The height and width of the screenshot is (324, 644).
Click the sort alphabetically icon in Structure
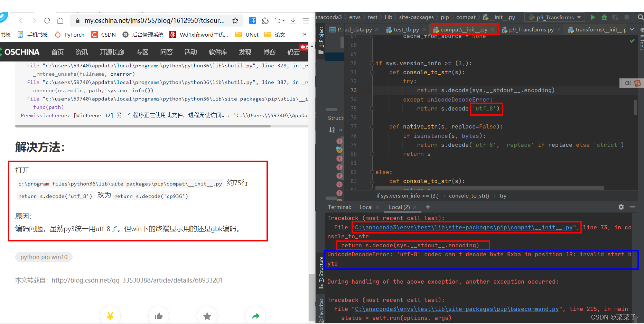[x=332, y=130]
